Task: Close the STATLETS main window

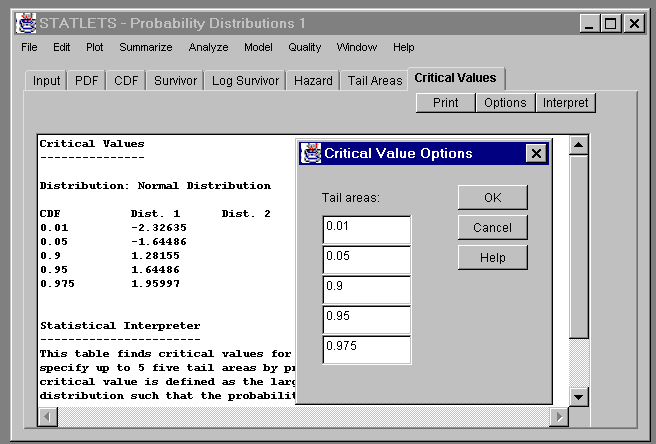Action: (x=634, y=23)
